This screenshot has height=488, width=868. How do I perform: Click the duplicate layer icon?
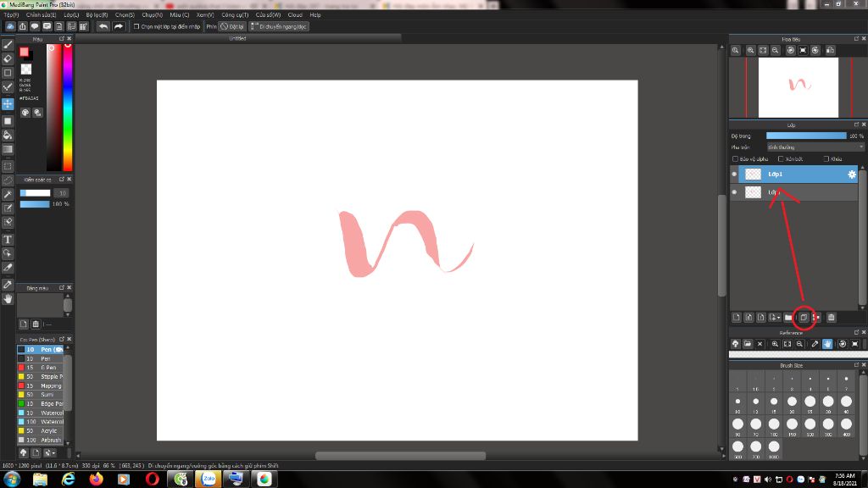(x=804, y=318)
